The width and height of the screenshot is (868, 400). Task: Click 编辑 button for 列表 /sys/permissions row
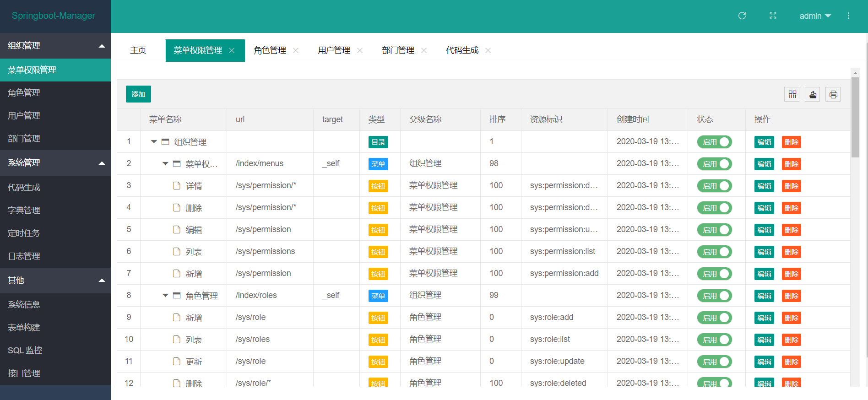(x=764, y=252)
